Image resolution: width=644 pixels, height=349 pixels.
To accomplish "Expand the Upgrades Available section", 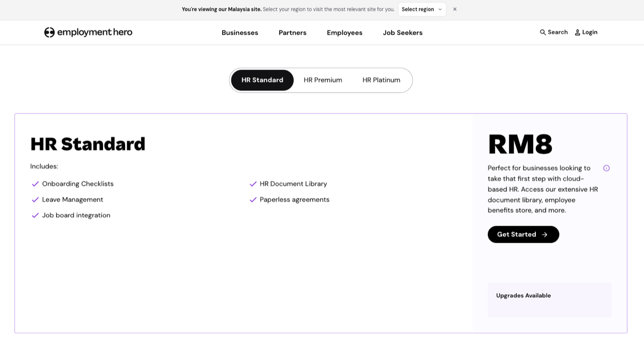I will pos(550,300).
